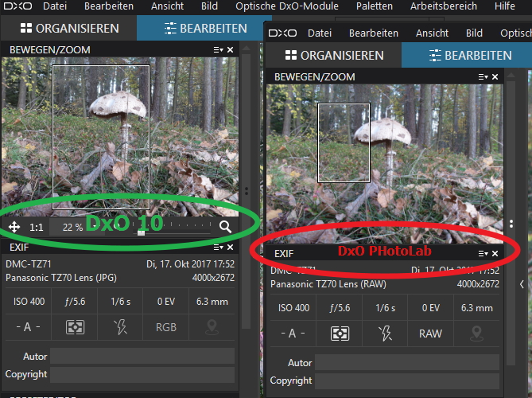Open EXIF palette menu in DxO 10 window
532x398 pixels.
(x=218, y=248)
